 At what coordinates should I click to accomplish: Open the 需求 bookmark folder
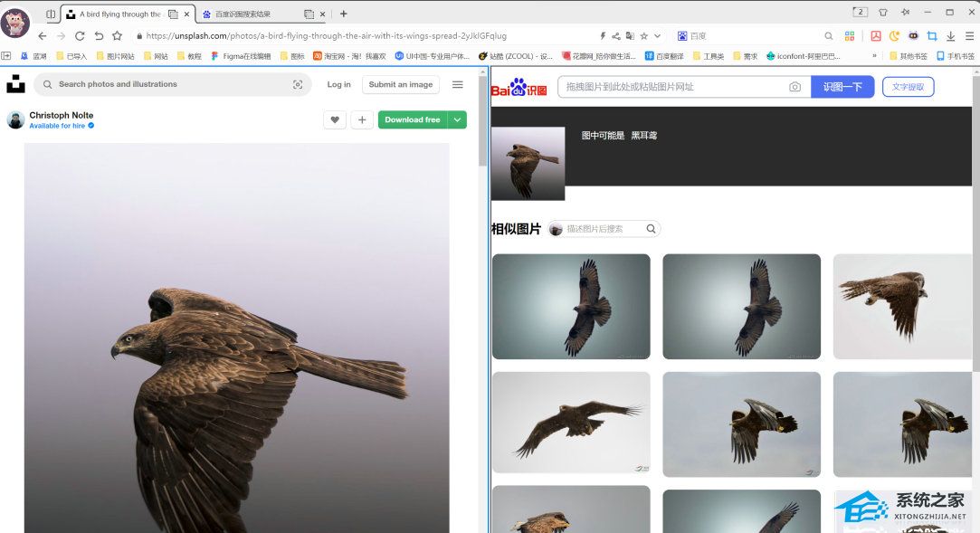tap(746, 56)
